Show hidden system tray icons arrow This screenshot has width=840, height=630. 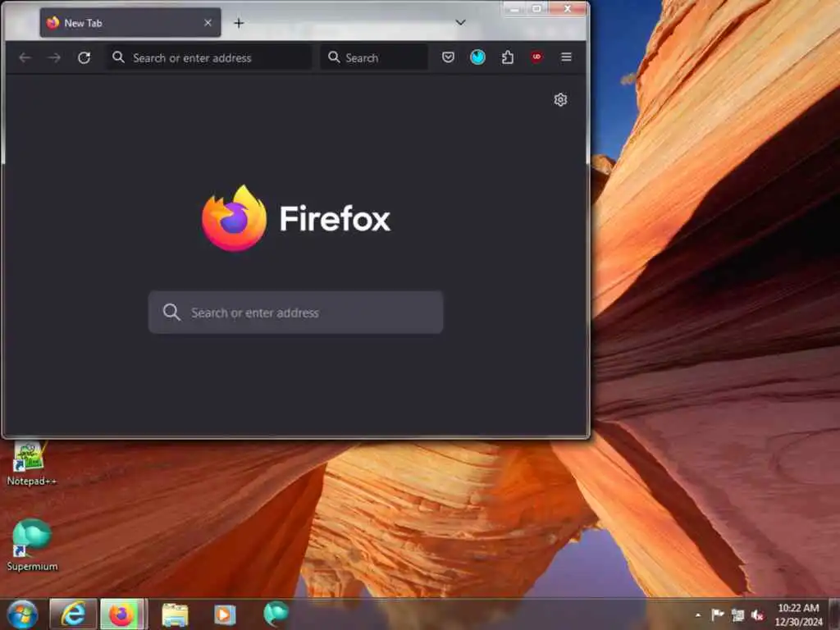click(697, 615)
